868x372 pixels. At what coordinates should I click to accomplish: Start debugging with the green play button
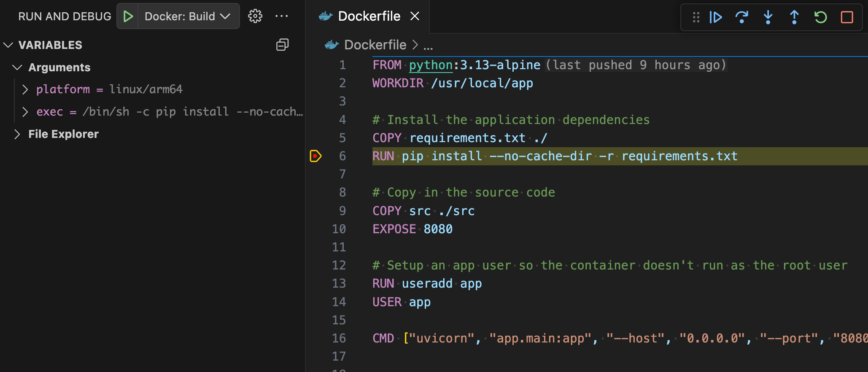128,16
